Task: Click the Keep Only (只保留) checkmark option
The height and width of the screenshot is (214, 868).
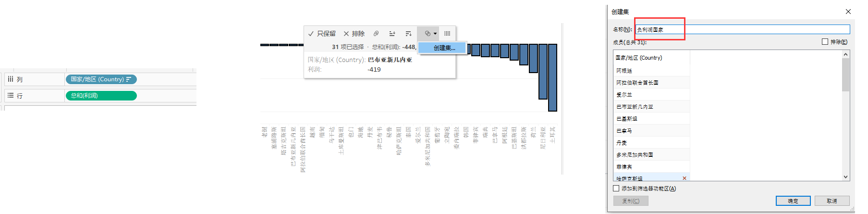Action: tap(322, 34)
